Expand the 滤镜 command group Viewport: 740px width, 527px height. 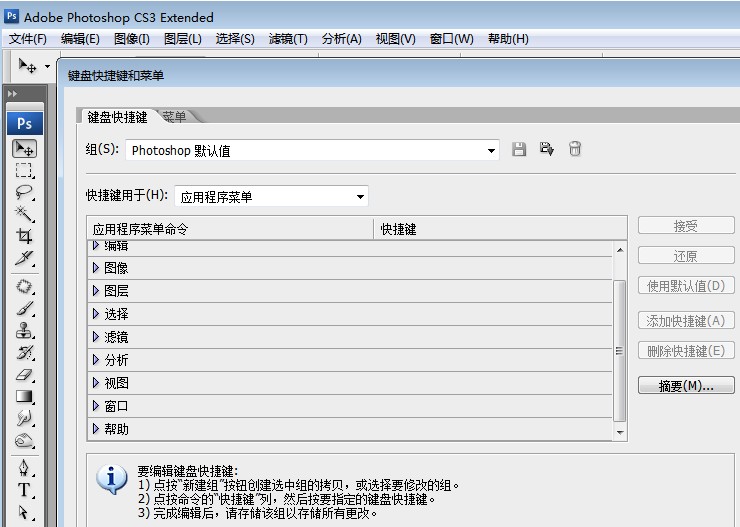pyautogui.click(x=96, y=337)
